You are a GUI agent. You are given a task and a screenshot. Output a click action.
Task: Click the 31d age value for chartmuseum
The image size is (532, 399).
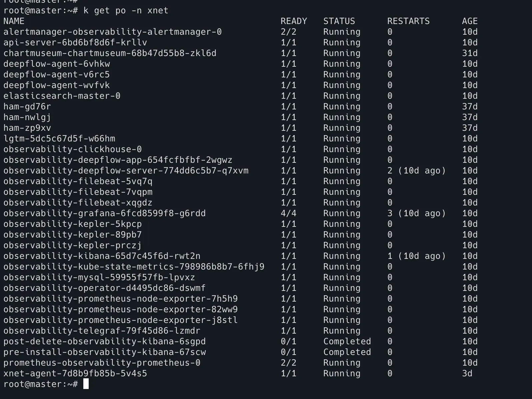[x=470, y=53]
